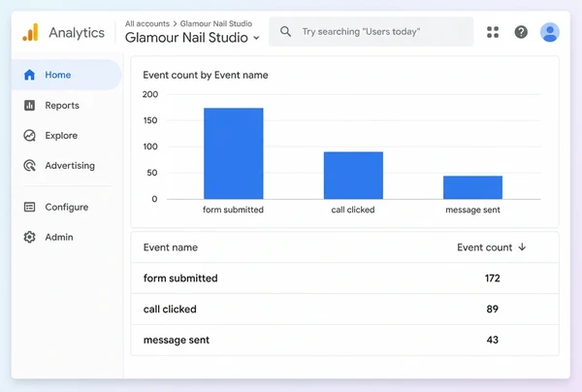The width and height of the screenshot is (582, 392).
Task: Select the message sent table row
Action: click(x=344, y=340)
